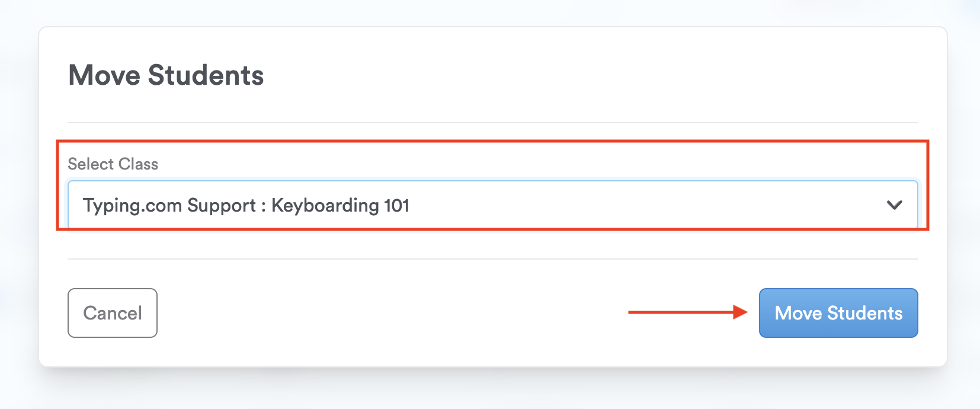Click the Move Students dialog heading
This screenshot has width=980, height=409.
tap(166, 76)
